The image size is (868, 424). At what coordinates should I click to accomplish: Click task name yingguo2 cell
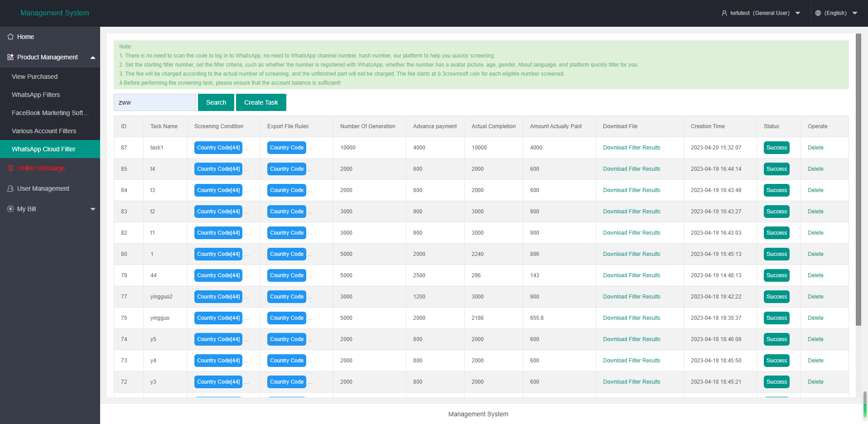click(161, 297)
